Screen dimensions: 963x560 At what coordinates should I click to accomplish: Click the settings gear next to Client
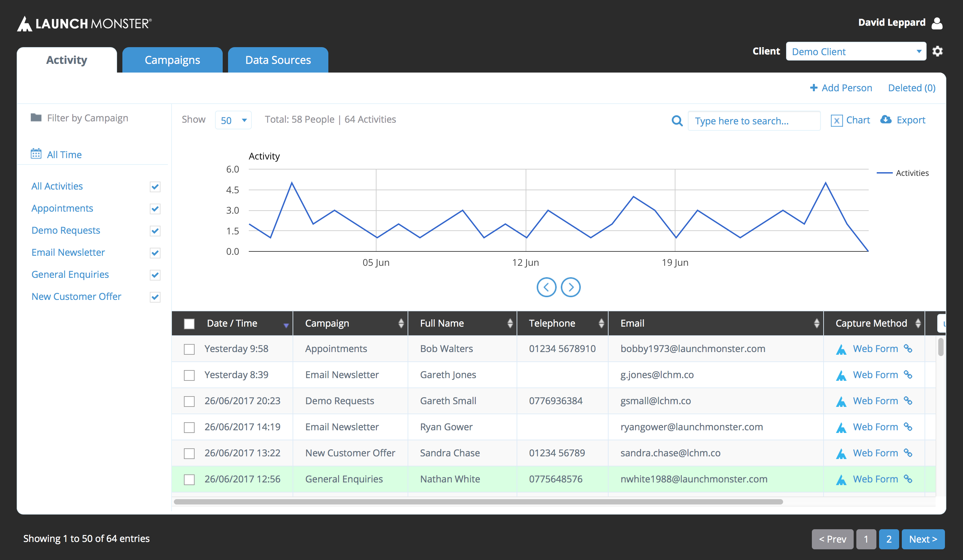pyautogui.click(x=937, y=51)
